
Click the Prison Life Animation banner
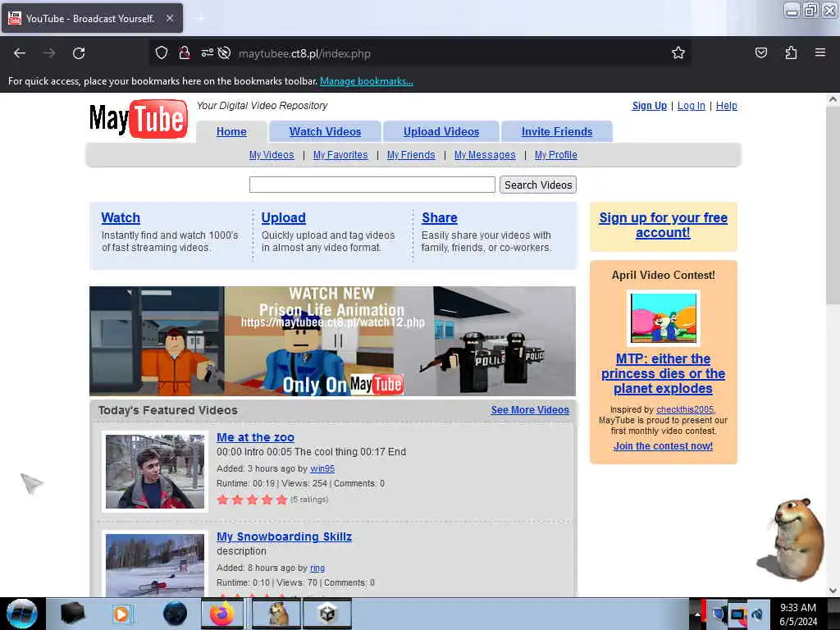(333, 341)
